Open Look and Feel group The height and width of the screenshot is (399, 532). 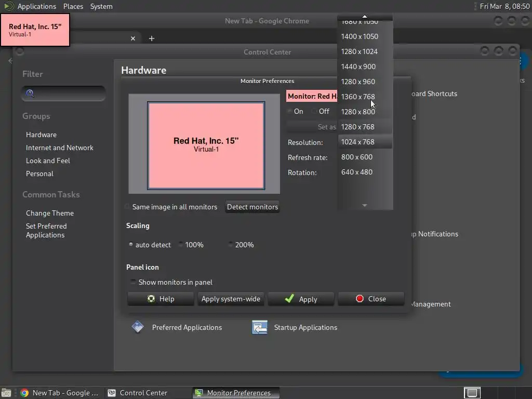tap(48, 161)
